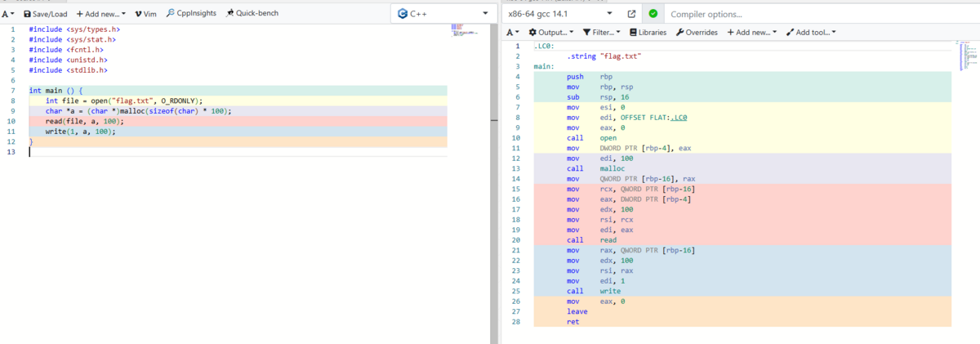Screen dimensions: 980x344
Task: Expand the Add tool menu
Action: (x=810, y=33)
